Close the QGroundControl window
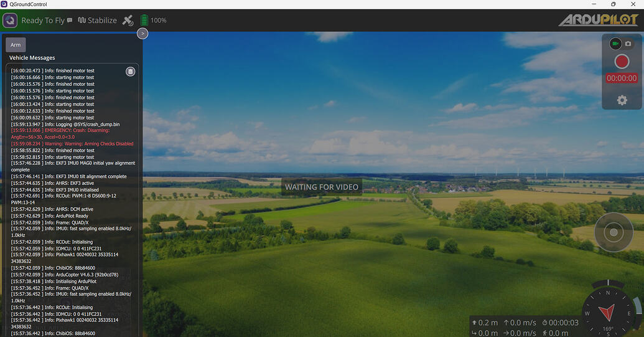This screenshot has height=337, width=644. 633,4
